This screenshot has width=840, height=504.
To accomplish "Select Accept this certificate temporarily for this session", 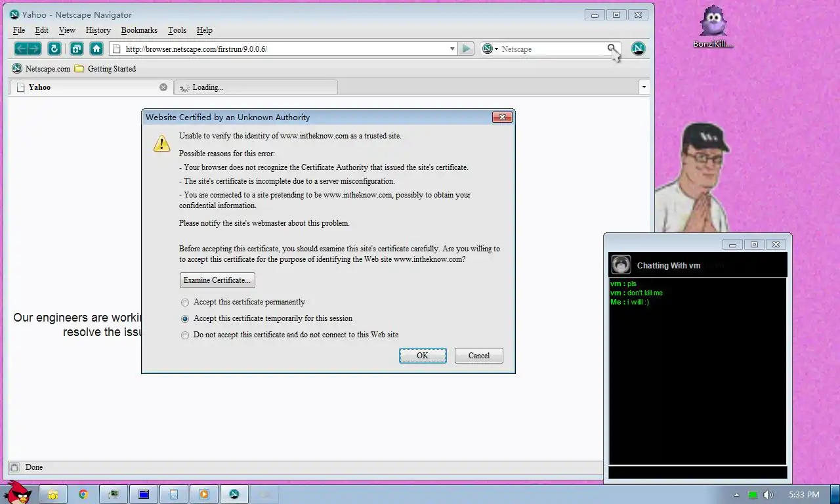I will 185,319.
